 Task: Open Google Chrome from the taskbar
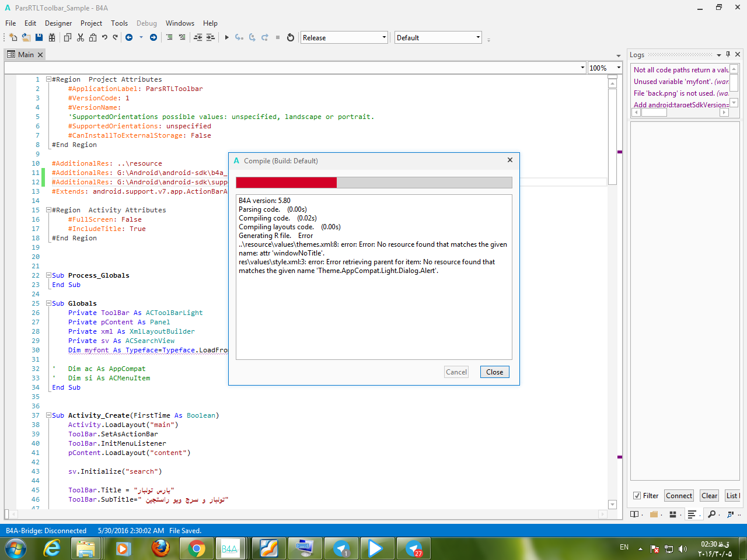(197, 549)
